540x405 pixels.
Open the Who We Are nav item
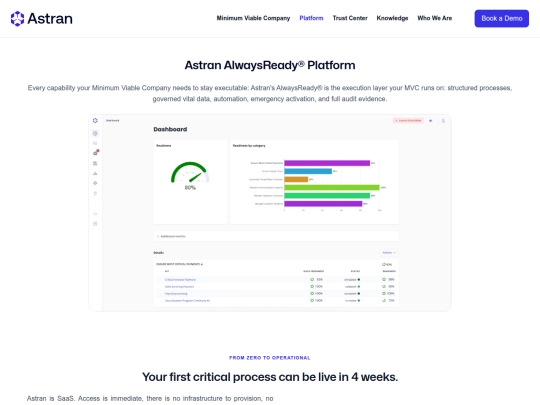click(x=435, y=18)
